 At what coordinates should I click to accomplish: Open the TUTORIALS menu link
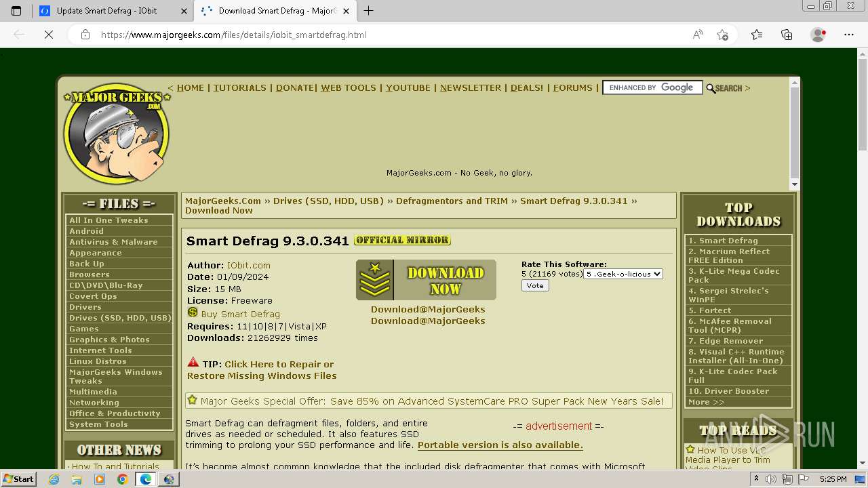(240, 88)
